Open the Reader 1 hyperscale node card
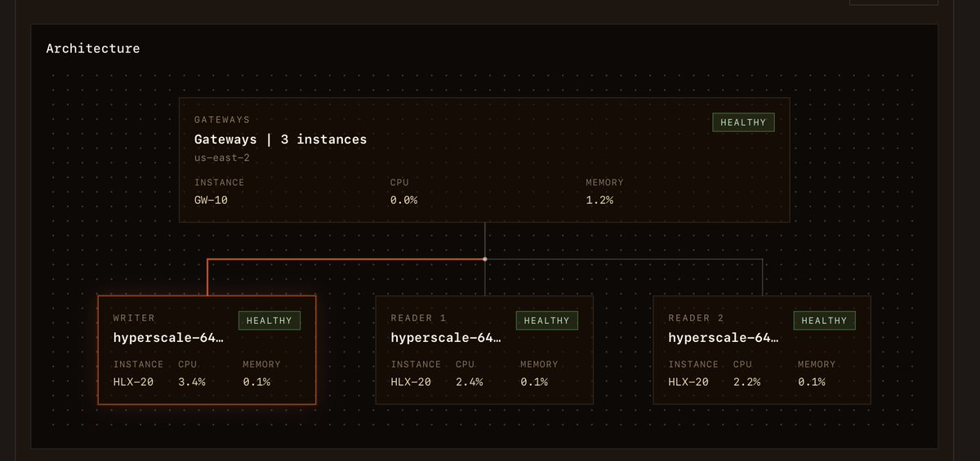This screenshot has height=461, width=980. pos(484,350)
